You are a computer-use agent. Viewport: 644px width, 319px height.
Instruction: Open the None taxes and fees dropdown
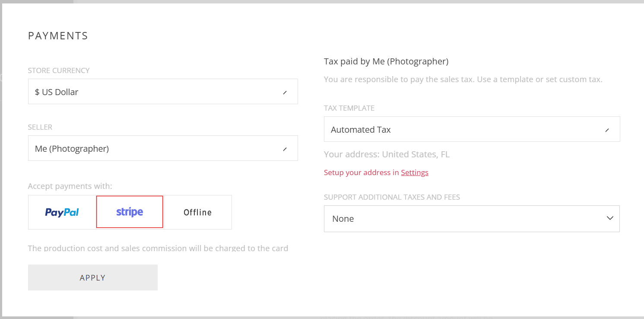pyautogui.click(x=472, y=218)
